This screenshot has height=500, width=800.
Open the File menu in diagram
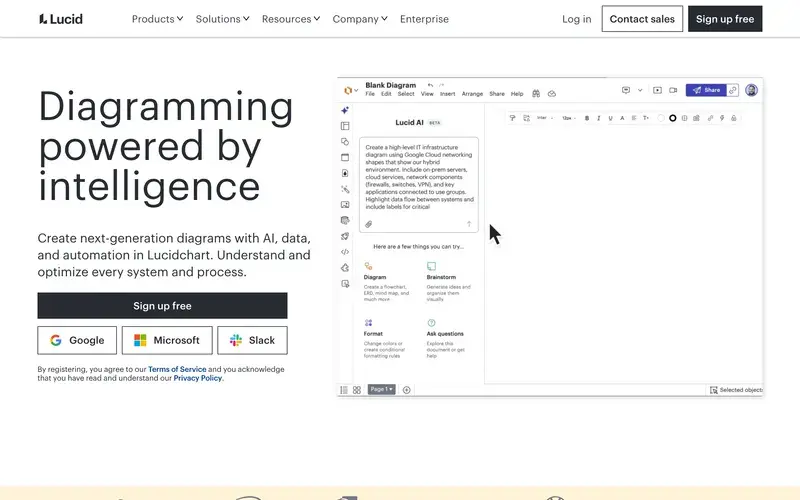click(370, 94)
